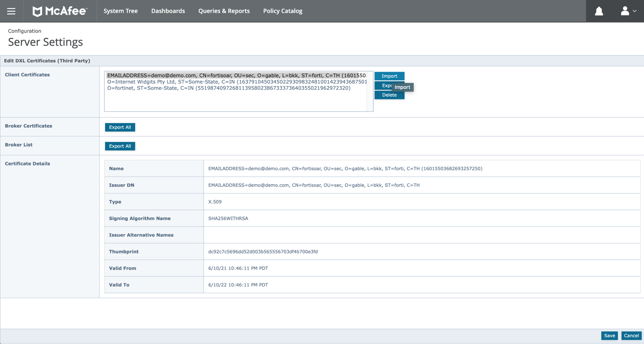Click the certificate list scrollbar

369,93
